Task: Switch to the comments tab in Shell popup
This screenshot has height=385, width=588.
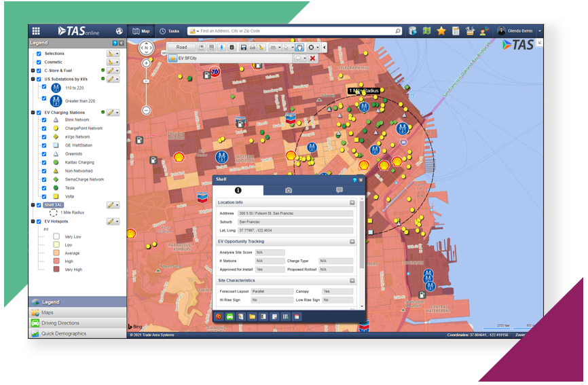Action: click(339, 190)
